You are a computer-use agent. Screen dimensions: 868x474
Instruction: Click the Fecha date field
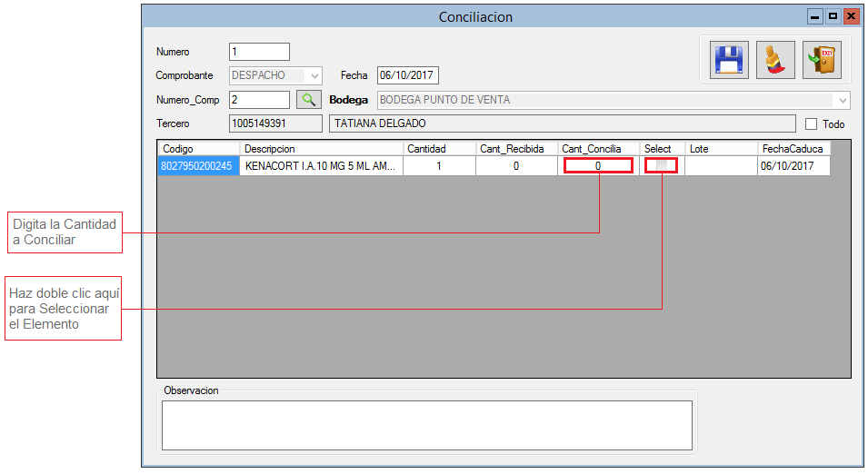(407, 76)
